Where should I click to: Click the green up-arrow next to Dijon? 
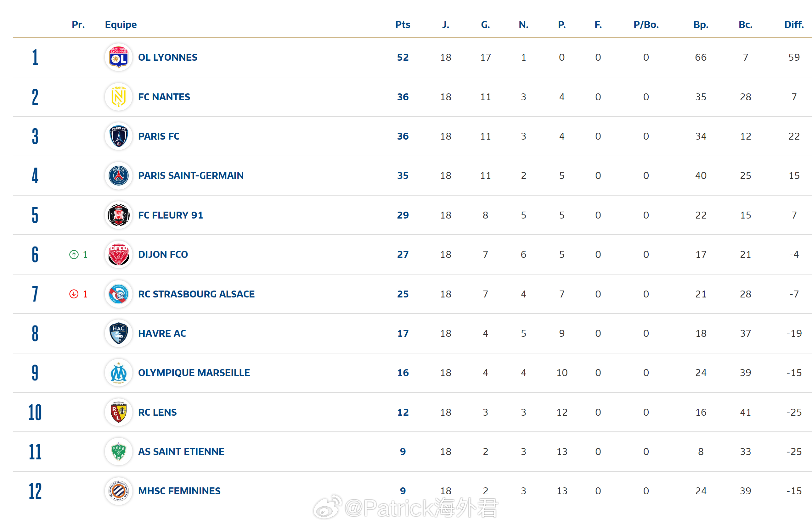[74, 255]
